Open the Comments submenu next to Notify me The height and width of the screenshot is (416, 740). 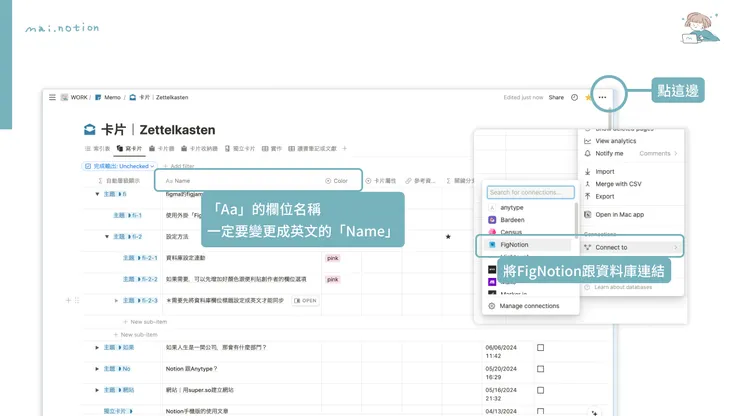pos(658,153)
